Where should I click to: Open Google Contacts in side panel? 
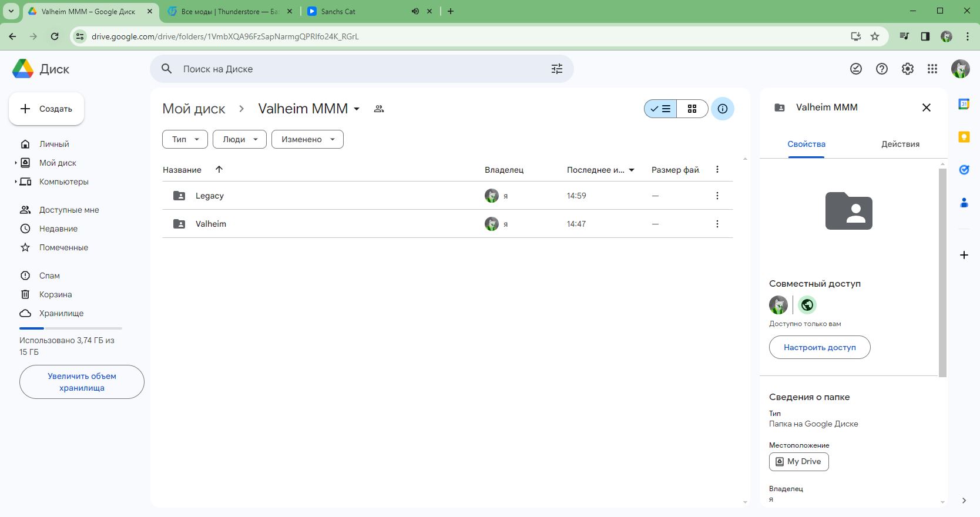964,203
